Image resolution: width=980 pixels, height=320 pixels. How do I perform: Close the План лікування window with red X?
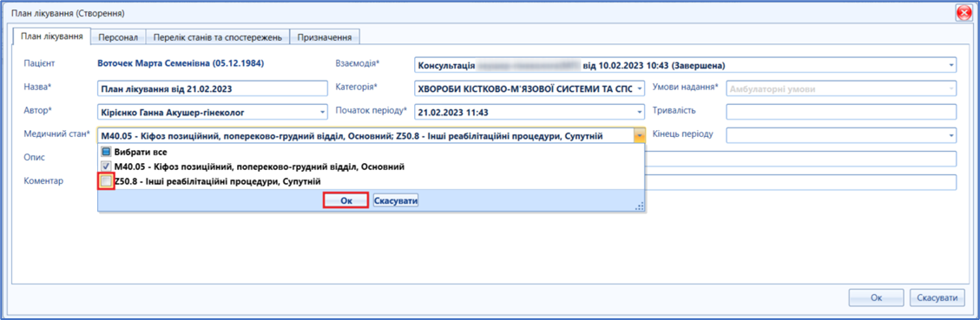964,12
